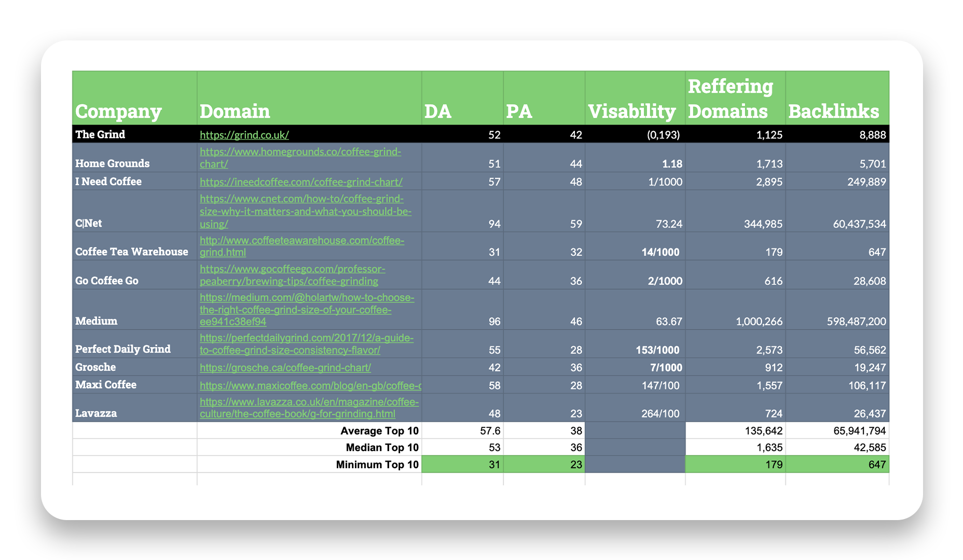Click average backlinks value 65,941,794
Viewport: 963px width, 560px height.
[x=860, y=431]
